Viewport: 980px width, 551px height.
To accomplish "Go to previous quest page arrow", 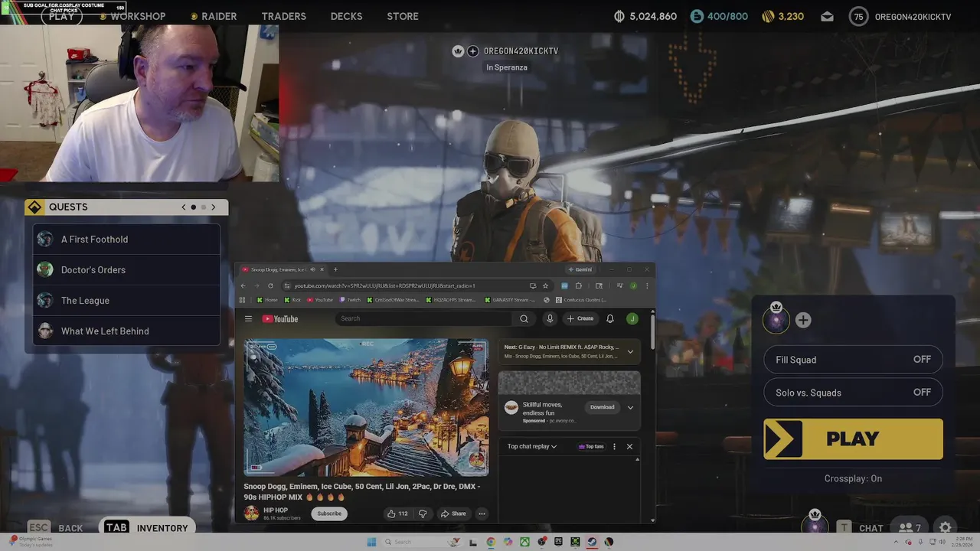I will coord(184,207).
